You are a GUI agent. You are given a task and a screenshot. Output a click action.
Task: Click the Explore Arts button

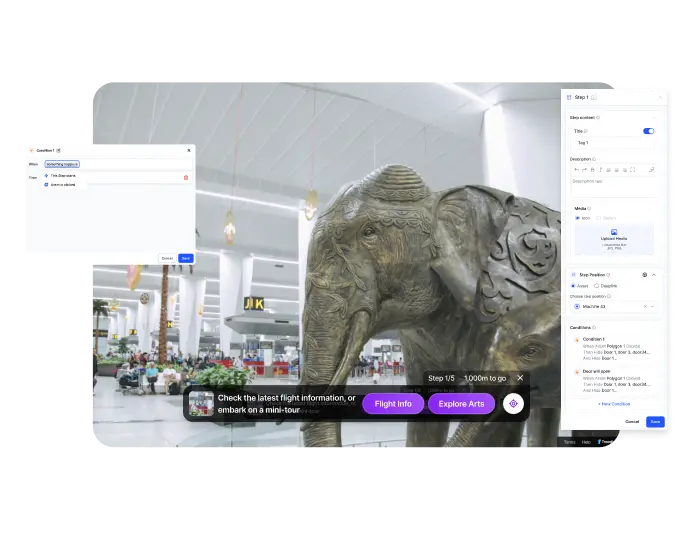(x=461, y=404)
